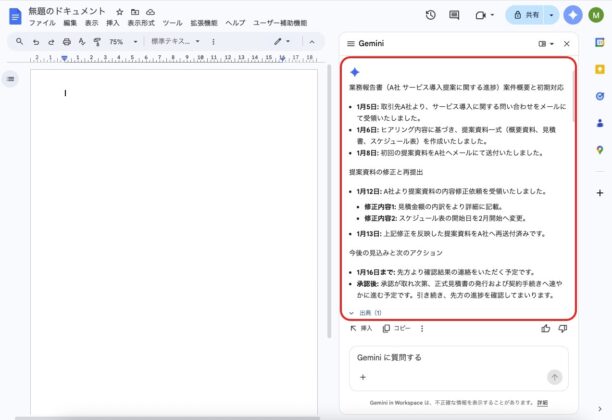Open Gemini panel hamburger menu

pos(350,43)
